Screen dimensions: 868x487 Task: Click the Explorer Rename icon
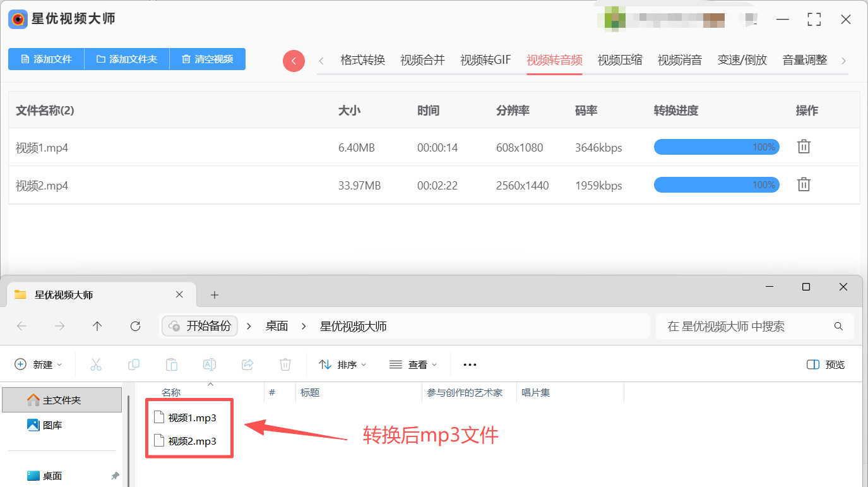click(210, 364)
